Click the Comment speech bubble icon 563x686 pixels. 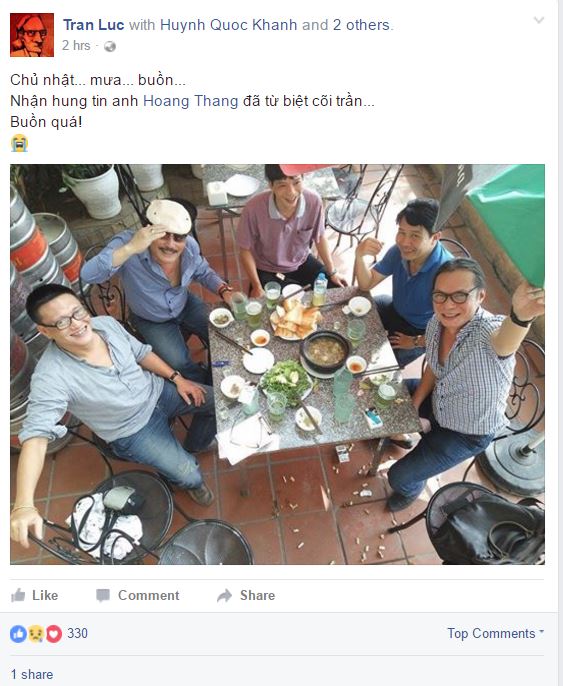(x=103, y=595)
